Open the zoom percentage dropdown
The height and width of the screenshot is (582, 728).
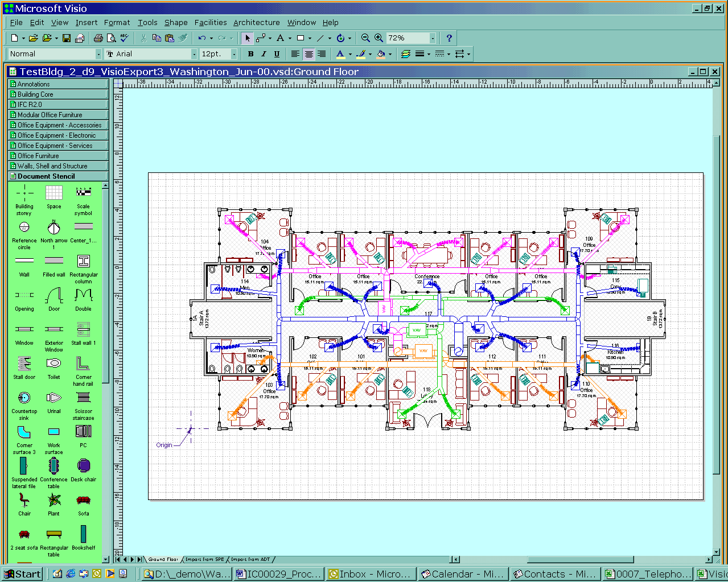tap(433, 38)
